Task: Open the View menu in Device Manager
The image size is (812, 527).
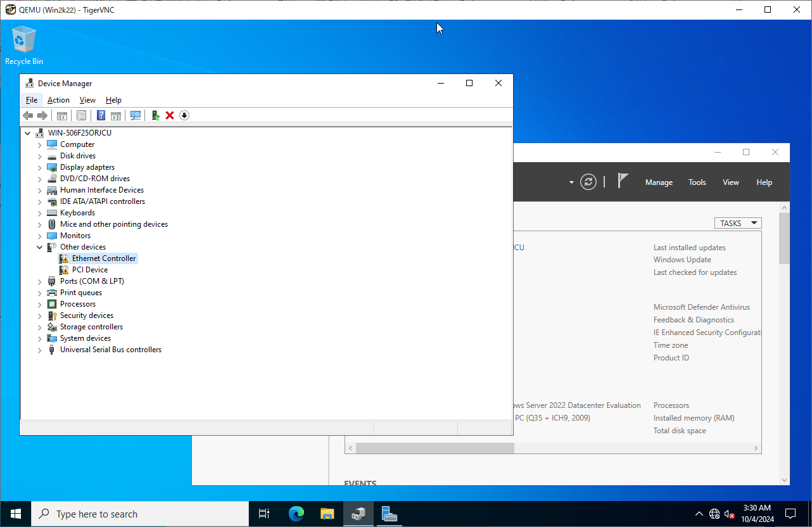Action: coord(87,100)
